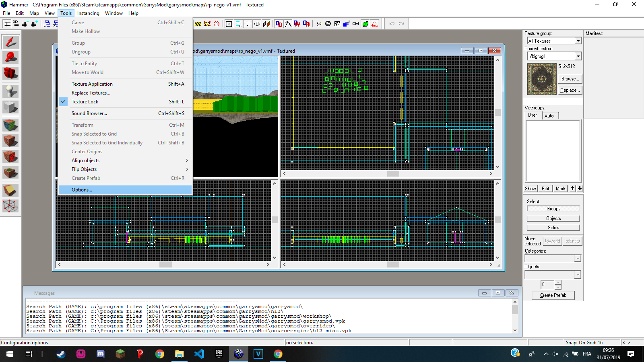Click the Undo arrow in toolbar
644x362 pixels.
coord(392,24)
